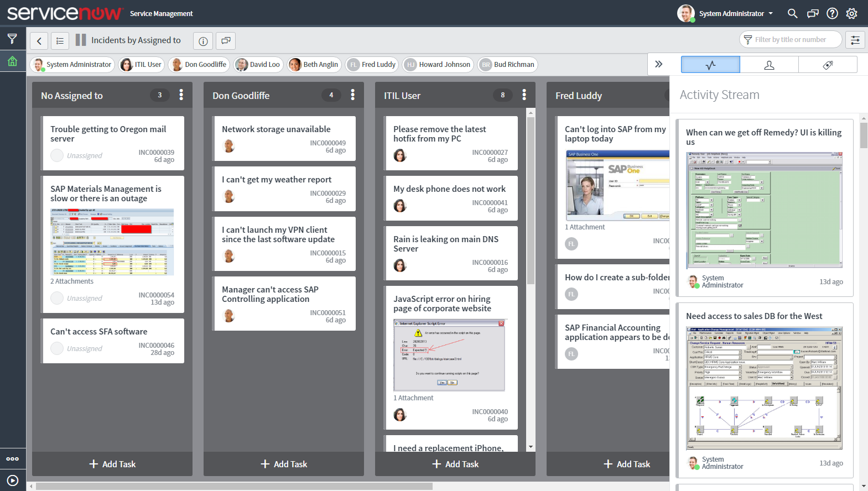Click the 2 Attachments label on SAP card
Image resolution: width=868 pixels, height=491 pixels.
pyautogui.click(x=72, y=281)
